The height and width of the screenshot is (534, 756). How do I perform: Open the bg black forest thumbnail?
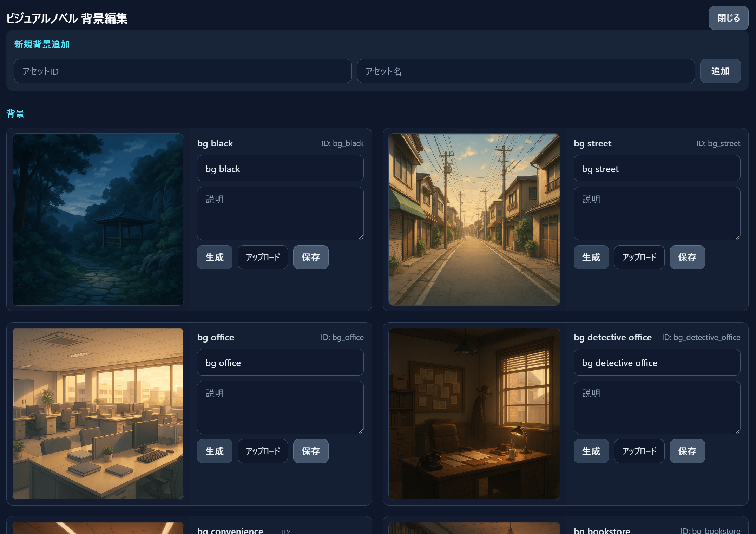tap(98, 220)
